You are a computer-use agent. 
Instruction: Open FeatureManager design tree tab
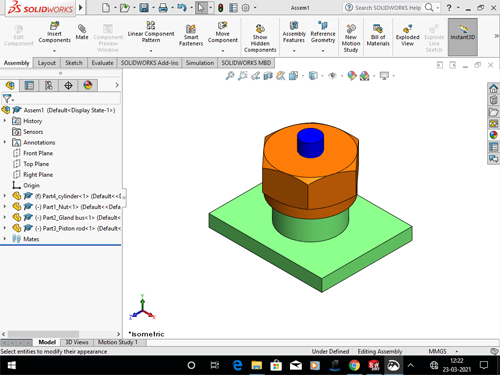tap(10, 86)
